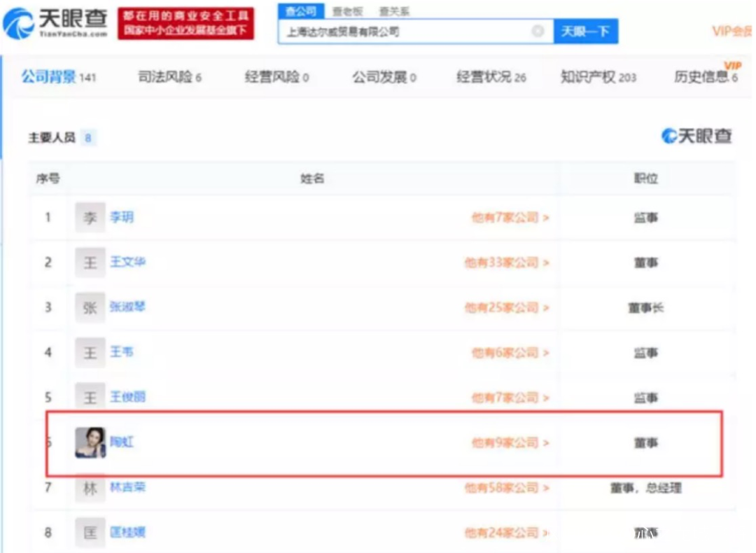Click the 主要人员 count badge 8
The width and height of the screenshot is (756, 553).
pos(87,138)
